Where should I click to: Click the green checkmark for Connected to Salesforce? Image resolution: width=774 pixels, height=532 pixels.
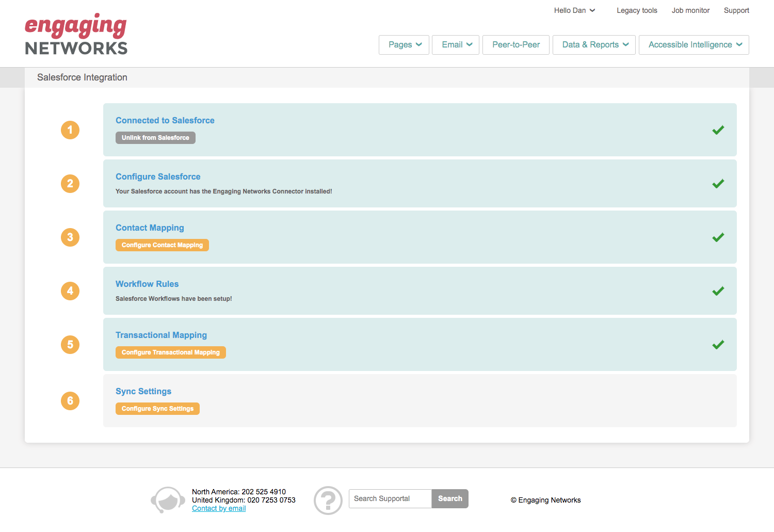(718, 130)
